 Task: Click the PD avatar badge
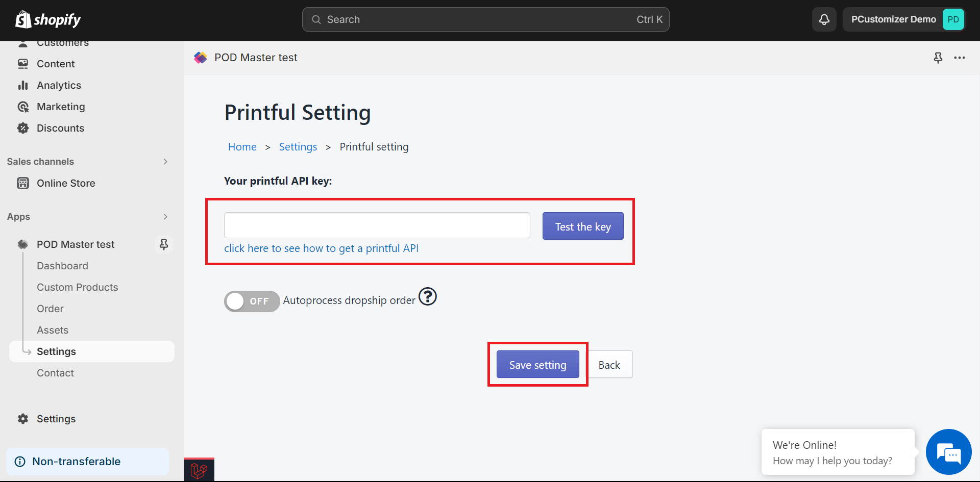coord(953,19)
